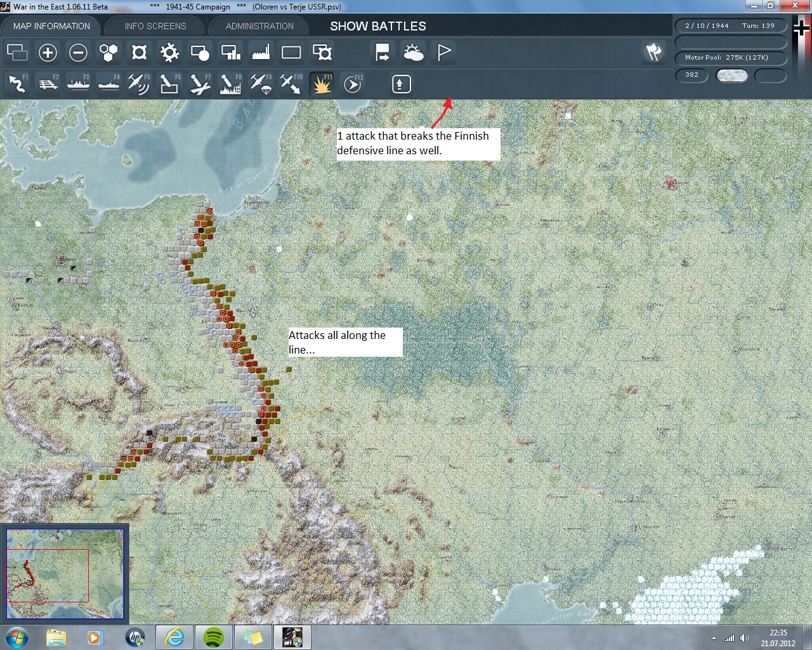Click the date and Turn 139 field
The image size is (812, 650).
(730, 26)
